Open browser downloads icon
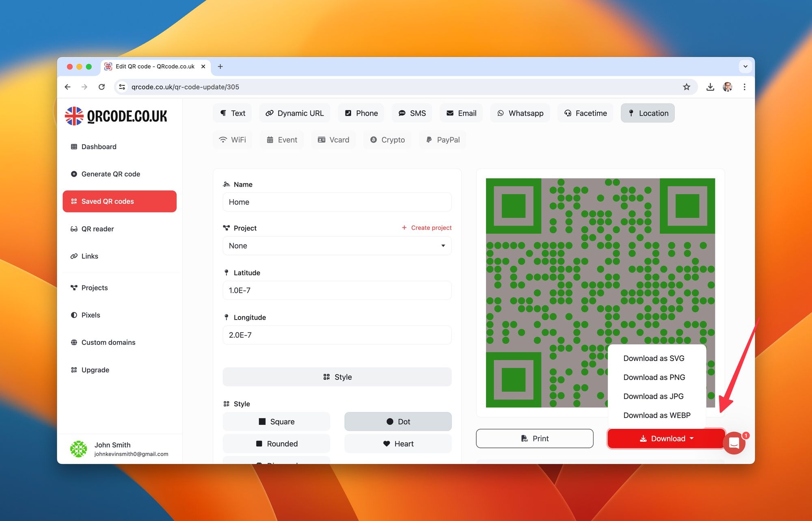This screenshot has width=812, height=521. (710, 87)
